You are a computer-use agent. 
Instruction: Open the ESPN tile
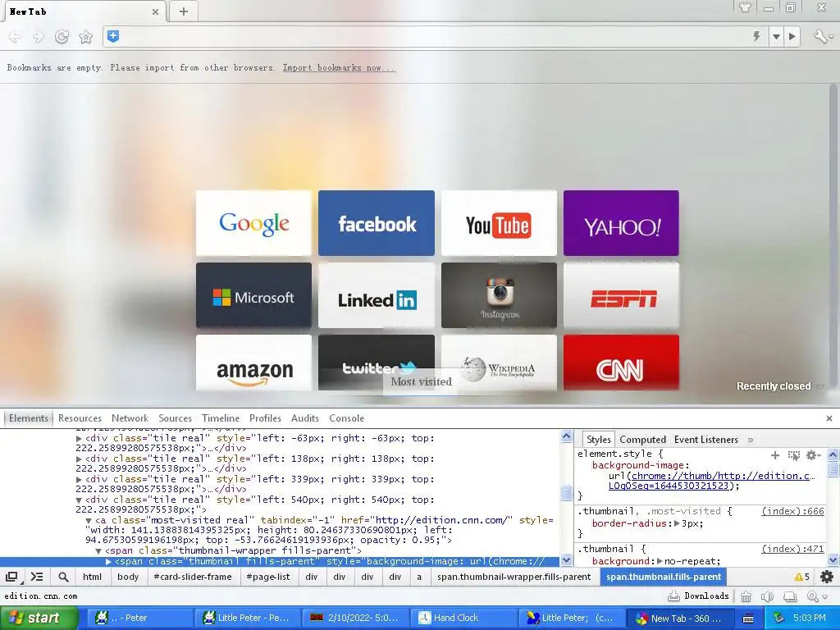point(621,295)
